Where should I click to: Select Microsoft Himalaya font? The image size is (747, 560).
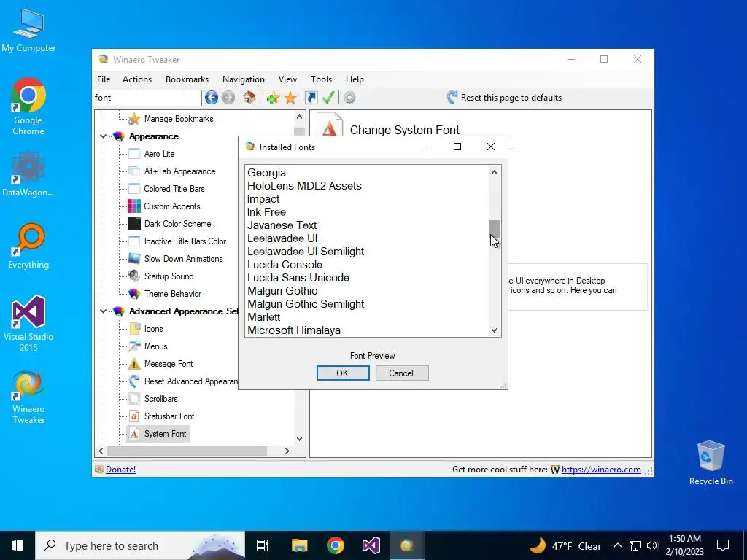367,330
